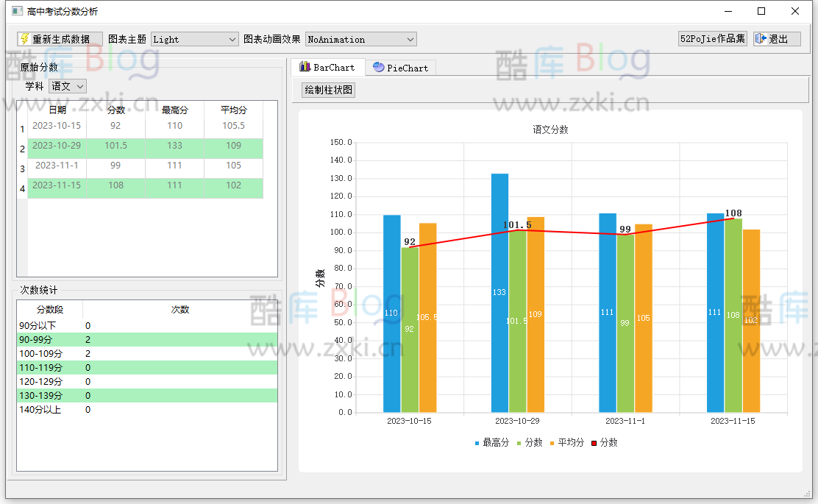
Task: Open the 学科 subject dropdown
Action: (x=67, y=85)
